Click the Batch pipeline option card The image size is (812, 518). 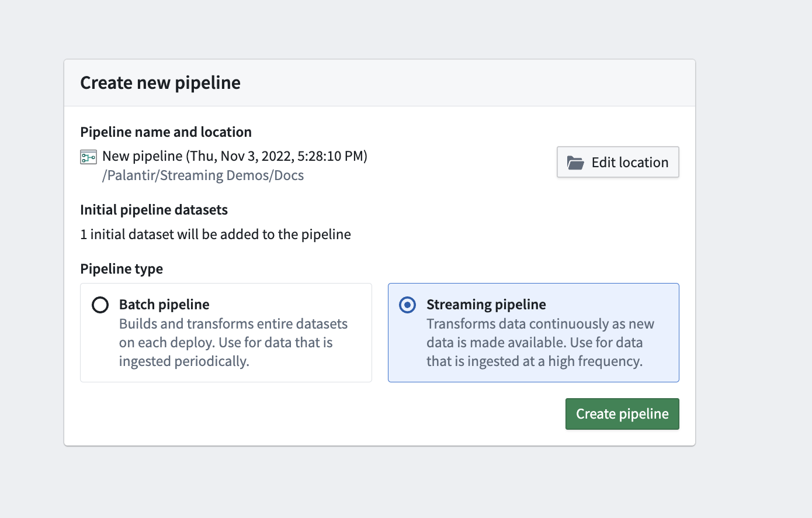pyautogui.click(x=225, y=332)
